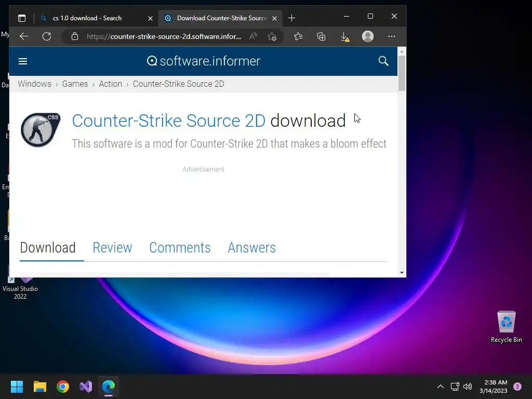Click the software.informer logo
Viewport: 532px width, 399px height.
[x=204, y=61]
